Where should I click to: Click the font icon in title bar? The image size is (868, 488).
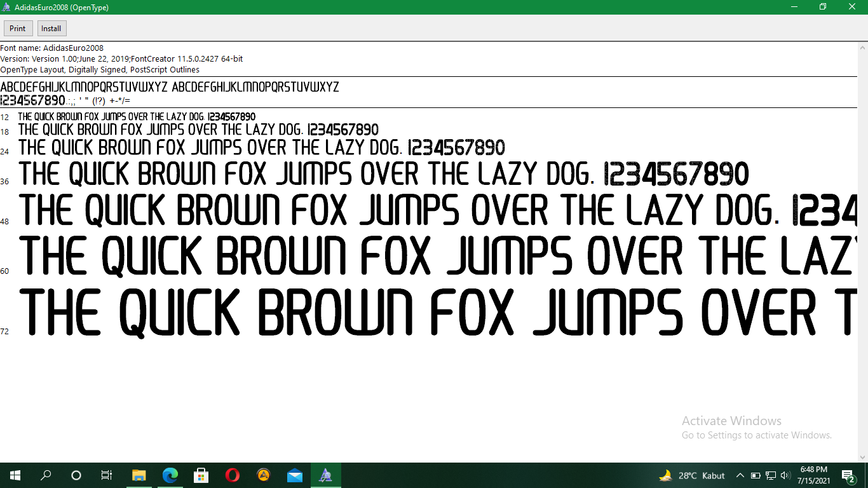click(x=6, y=8)
